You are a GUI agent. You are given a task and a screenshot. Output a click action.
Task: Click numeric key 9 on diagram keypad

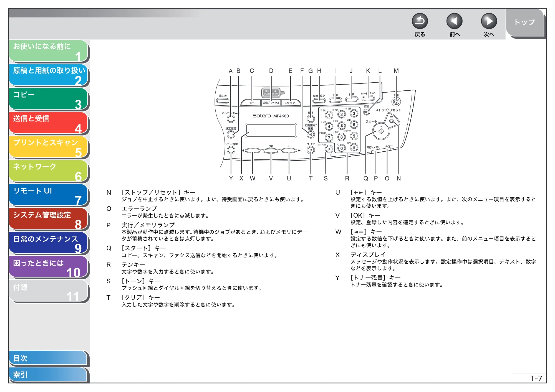354,136
